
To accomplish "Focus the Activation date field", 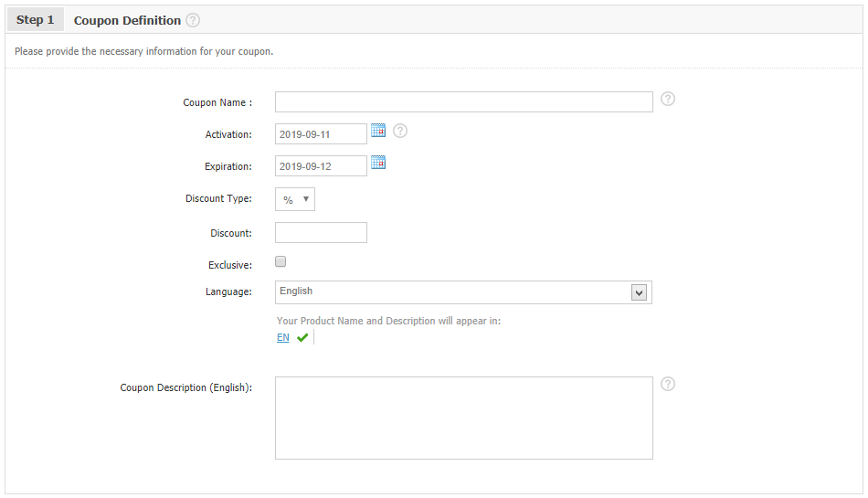I will [x=321, y=134].
